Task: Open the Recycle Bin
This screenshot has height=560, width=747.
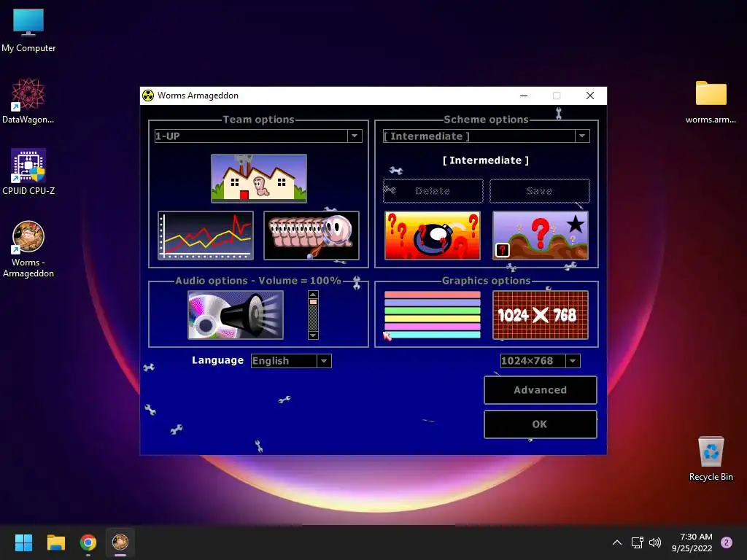Action: coord(711,459)
